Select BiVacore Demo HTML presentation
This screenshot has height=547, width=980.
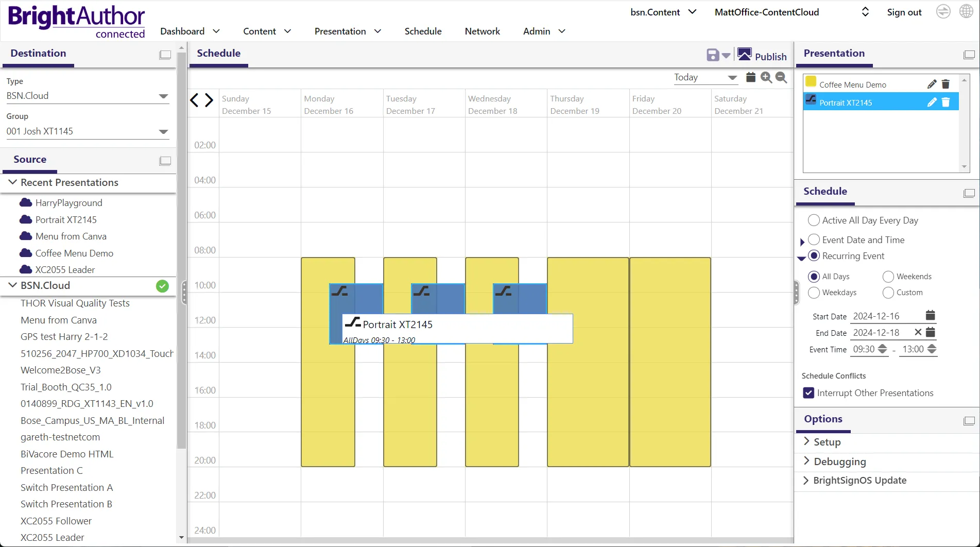pos(67,454)
